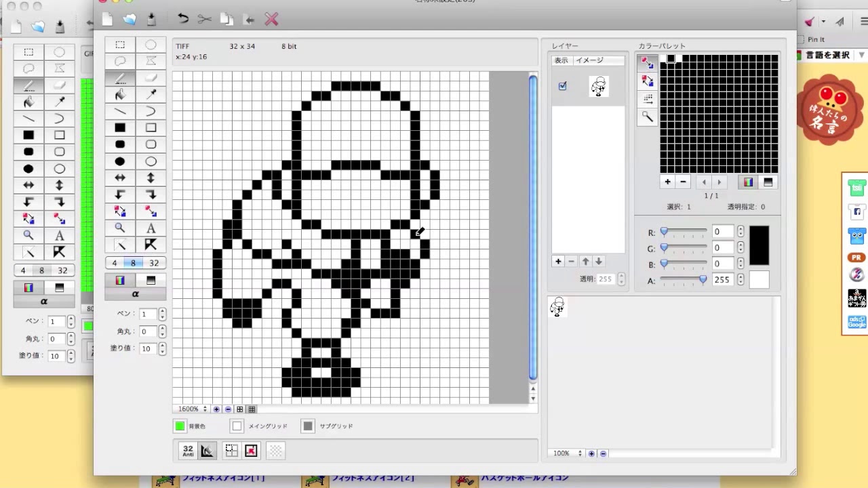This screenshot has height=488, width=868.
Task: Click the open folder icon in front toolbar
Action: point(129,19)
